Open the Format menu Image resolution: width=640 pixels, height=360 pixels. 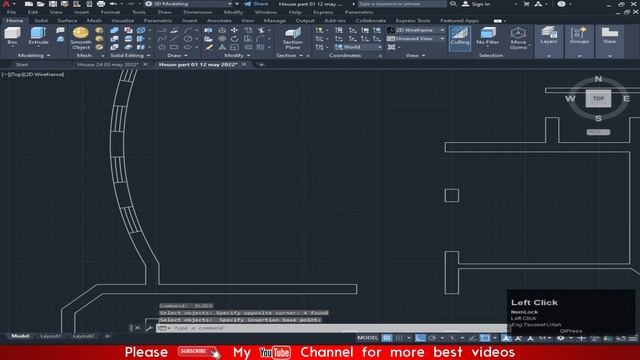pyautogui.click(x=110, y=12)
